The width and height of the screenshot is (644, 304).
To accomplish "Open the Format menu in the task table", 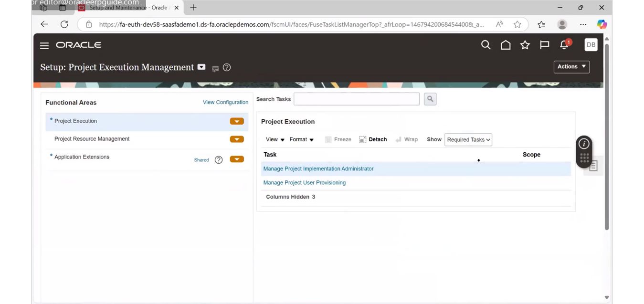I will 300,139.
